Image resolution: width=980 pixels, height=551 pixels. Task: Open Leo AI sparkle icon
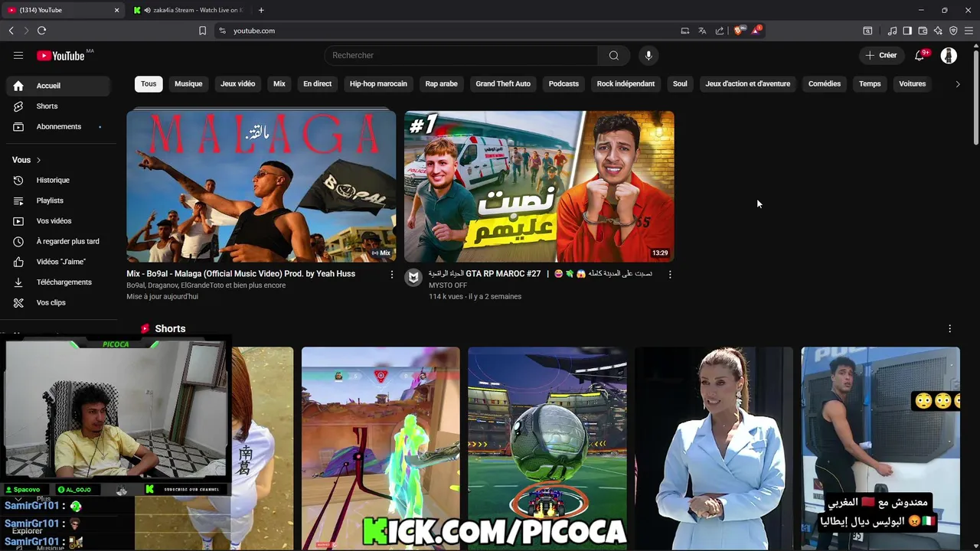click(938, 31)
